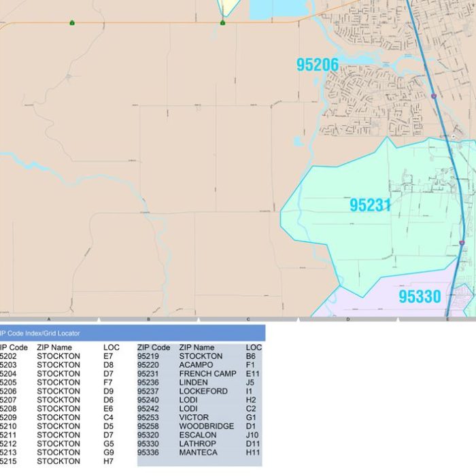
Task: Select the 95330 cell in the index table
Action: (148, 444)
